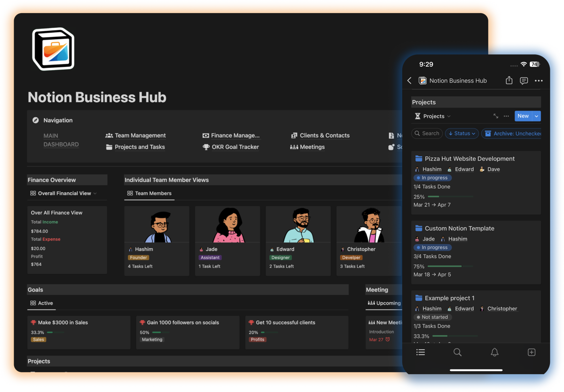The height and width of the screenshot is (392, 564).
Task: Tap the notifications bell in phone bottom bar
Action: pyautogui.click(x=494, y=352)
